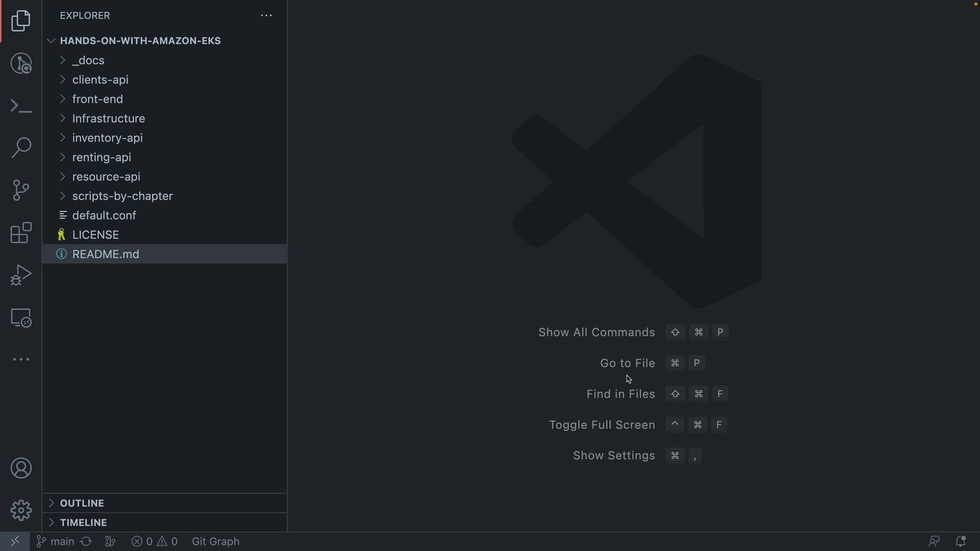
Task: Open the Manage gear icon
Action: [x=21, y=510]
